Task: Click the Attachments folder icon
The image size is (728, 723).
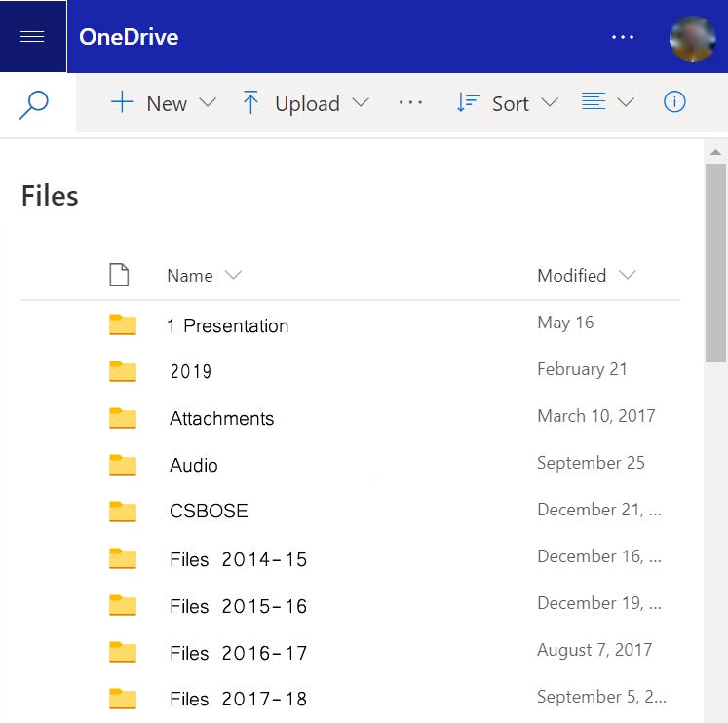Action: pos(123,418)
